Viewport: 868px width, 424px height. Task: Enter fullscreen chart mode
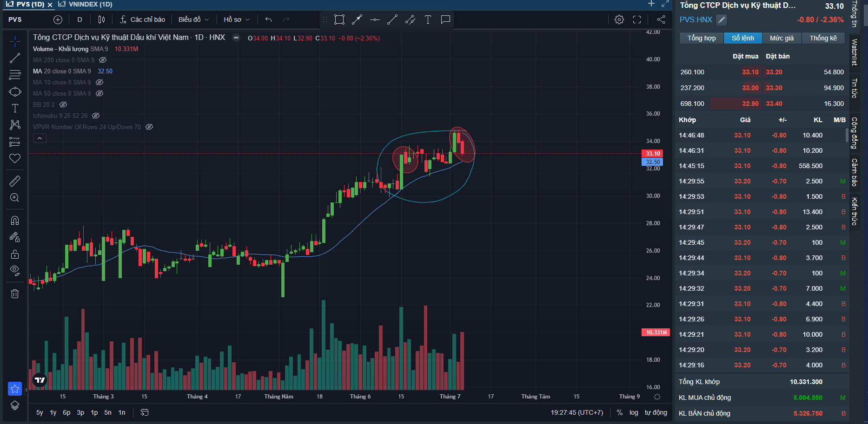pyautogui.click(x=637, y=20)
